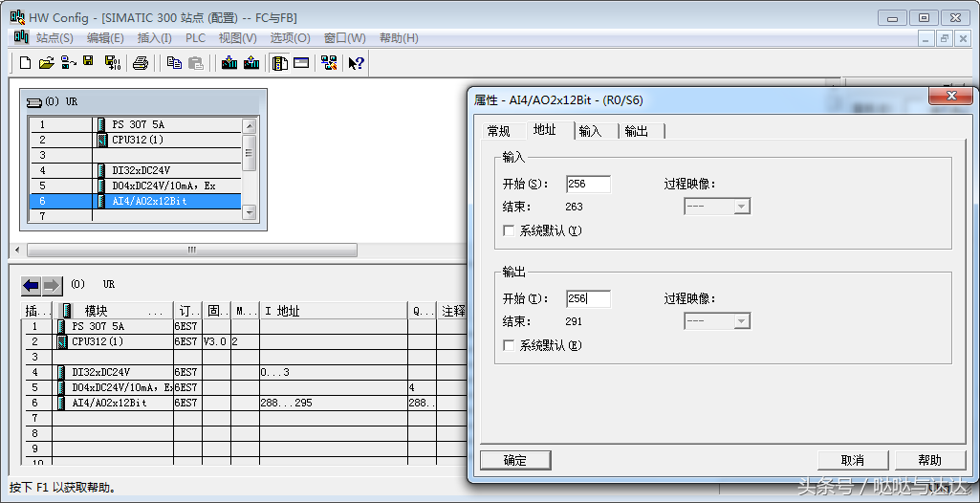The image size is (980, 503).
Task: Enable 系统默认(E) checkbox for outputs
Action: [x=509, y=345]
